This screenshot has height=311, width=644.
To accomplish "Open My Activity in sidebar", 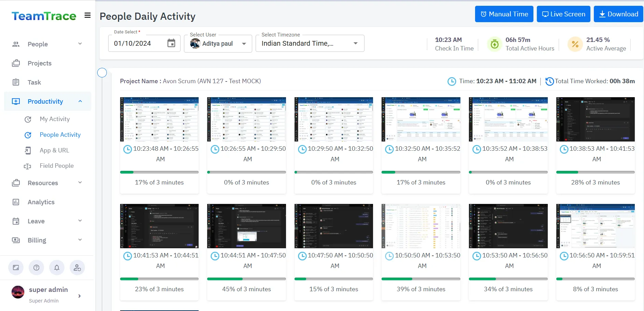I will 55,119.
